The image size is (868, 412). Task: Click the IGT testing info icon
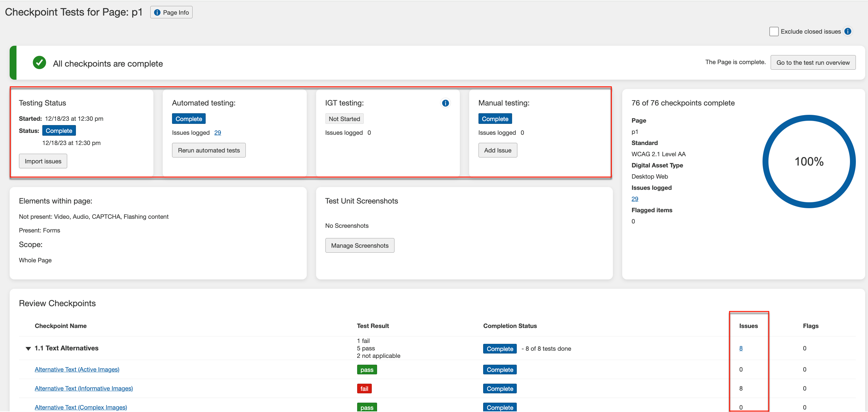[x=445, y=103]
